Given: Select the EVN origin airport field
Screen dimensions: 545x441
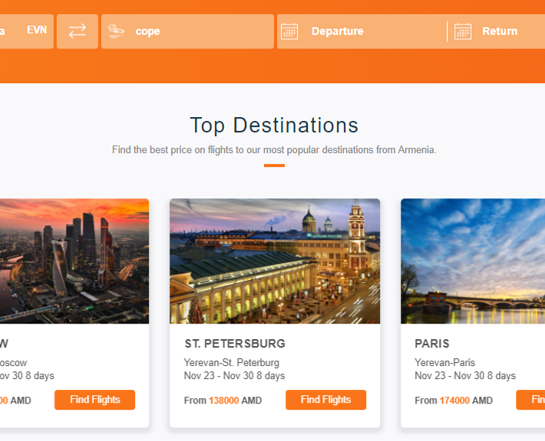Looking at the screenshot, I should click(26, 31).
